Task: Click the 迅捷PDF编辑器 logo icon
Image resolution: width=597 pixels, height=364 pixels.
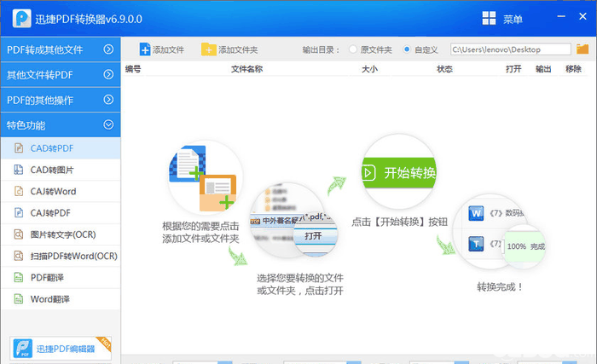Action: point(22,349)
